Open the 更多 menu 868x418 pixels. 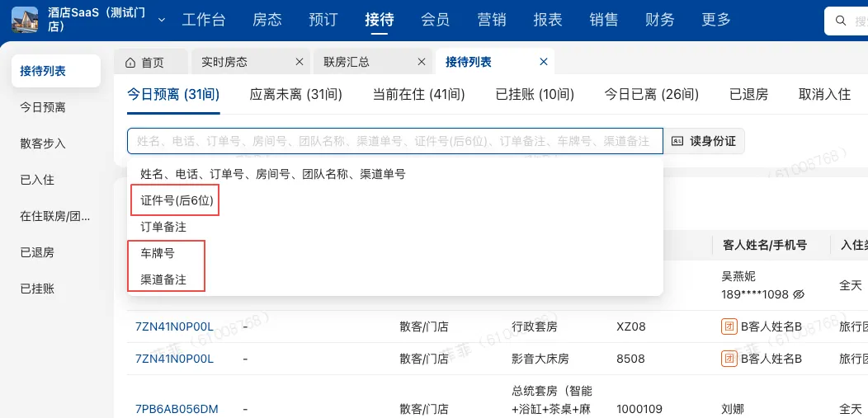716,20
